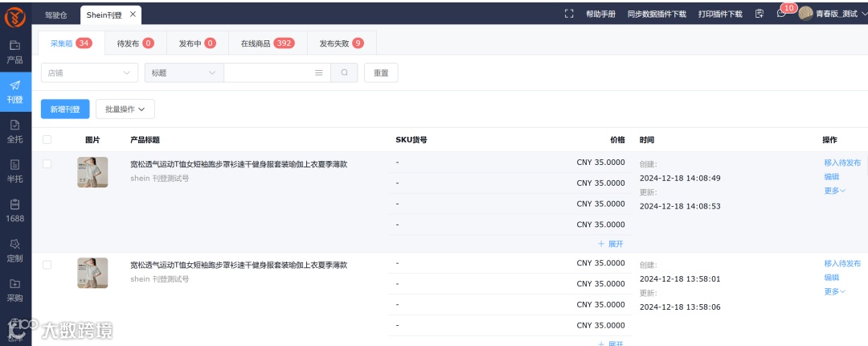
Task: Toggle the select-all checkbox in table header
Action: coord(47,140)
